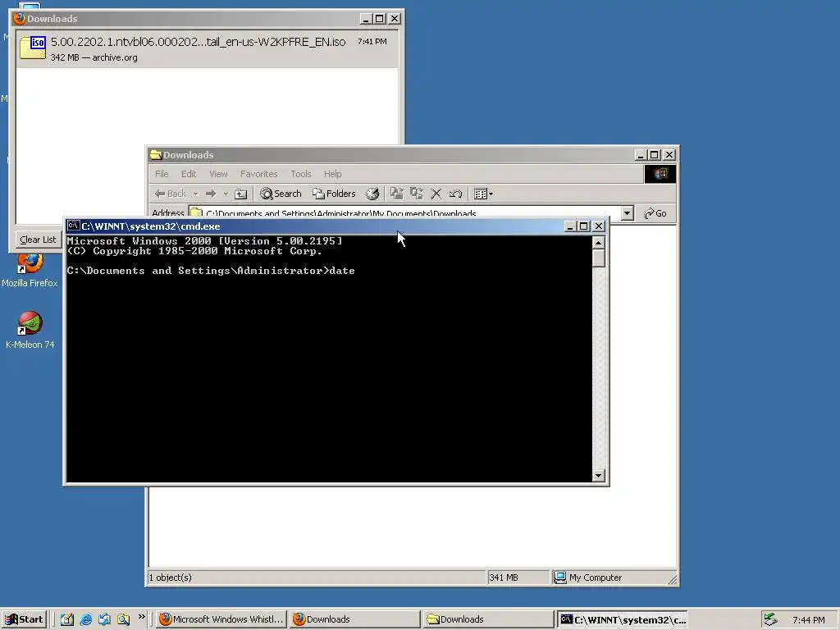Image resolution: width=840 pixels, height=630 pixels.
Task: Go up one folder level in Explorer
Action: [241, 194]
